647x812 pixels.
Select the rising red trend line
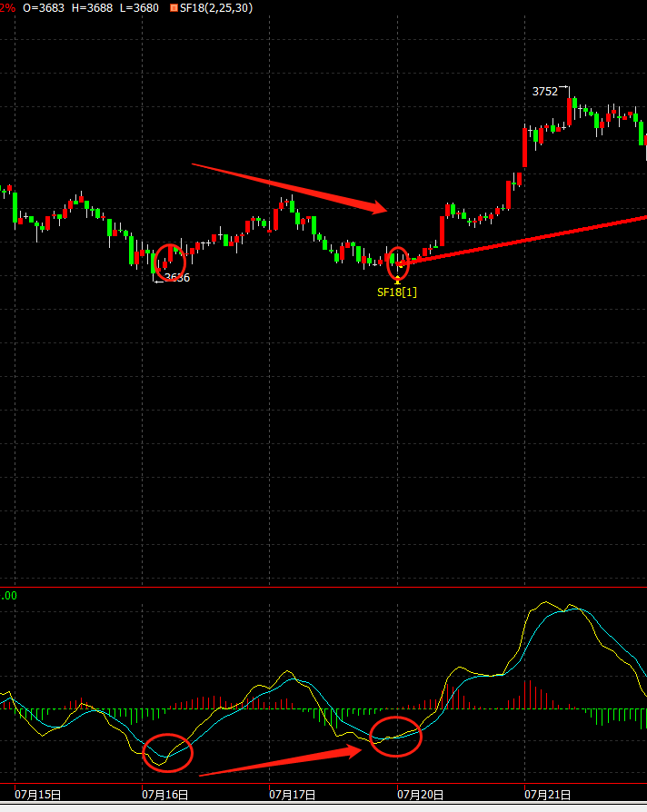coord(527,240)
